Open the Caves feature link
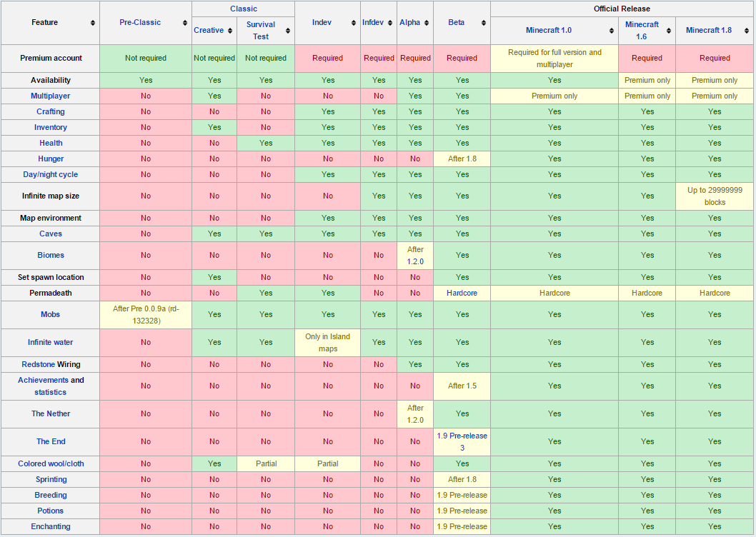756x537 pixels. (51, 234)
